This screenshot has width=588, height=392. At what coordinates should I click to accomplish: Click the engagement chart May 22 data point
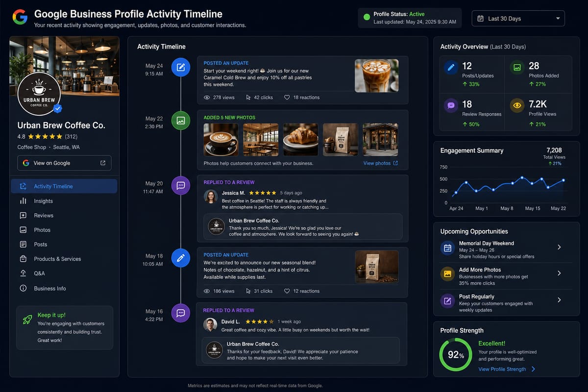pos(564,180)
